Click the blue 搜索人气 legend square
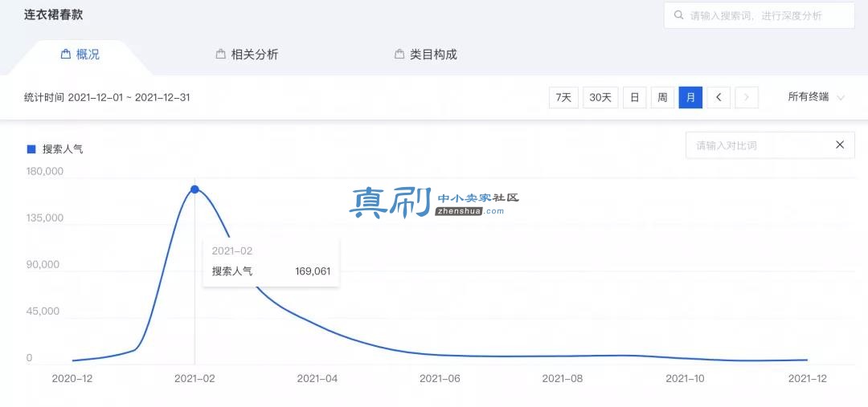The width and height of the screenshot is (868, 407). 31,149
